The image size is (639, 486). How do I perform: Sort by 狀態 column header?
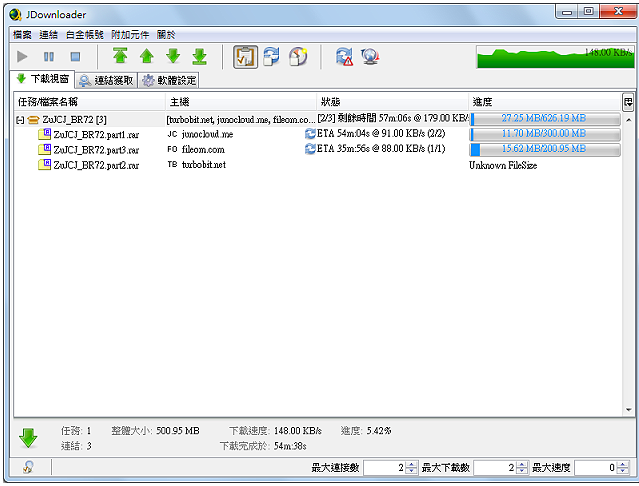click(392, 102)
